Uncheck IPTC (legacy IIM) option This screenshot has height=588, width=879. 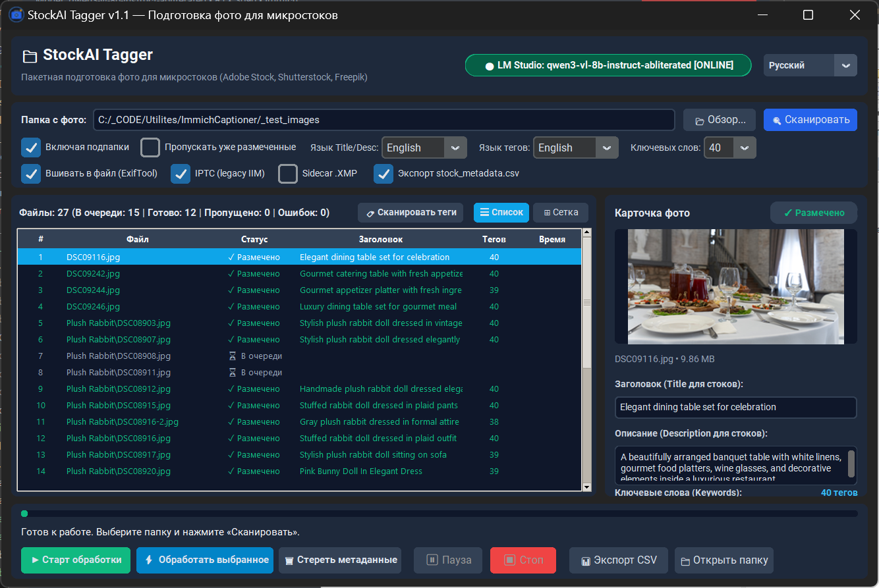click(181, 174)
